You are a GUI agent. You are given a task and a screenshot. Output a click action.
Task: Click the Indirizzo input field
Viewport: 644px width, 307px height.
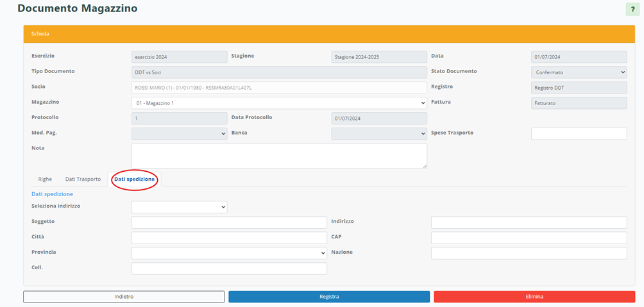pos(529,222)
